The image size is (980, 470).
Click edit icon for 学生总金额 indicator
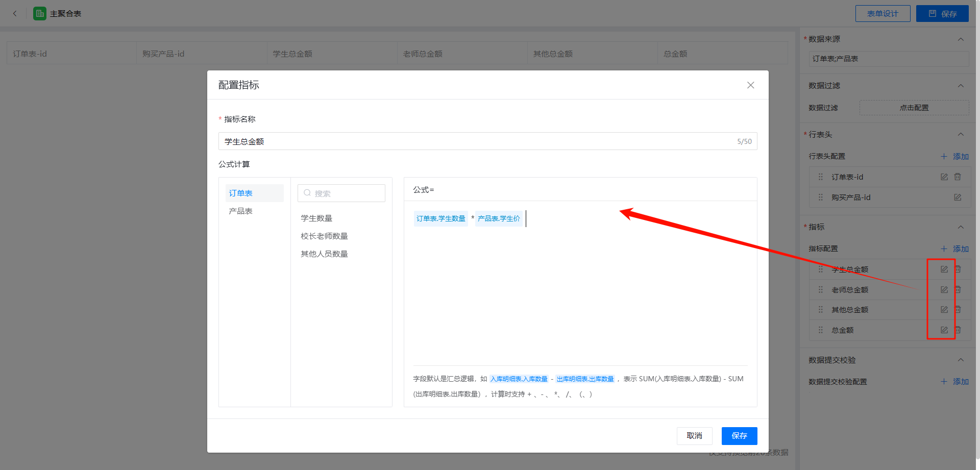pos(944,269)
